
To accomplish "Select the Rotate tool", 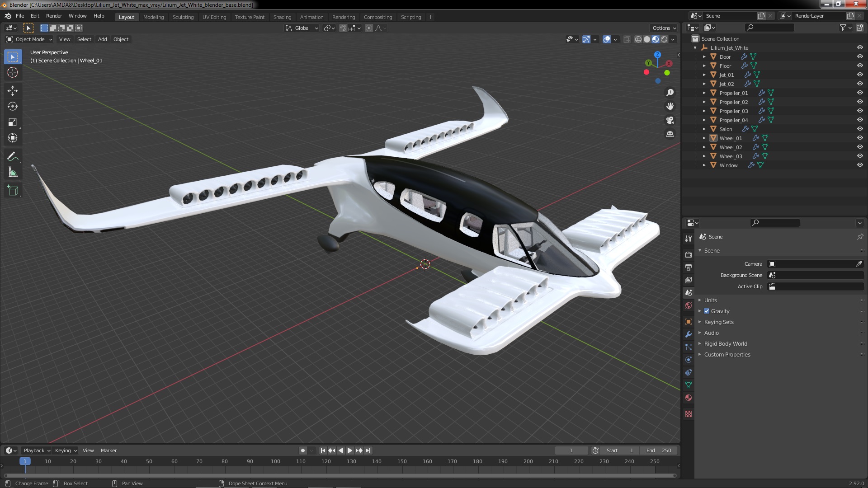I will click(13, 107).
